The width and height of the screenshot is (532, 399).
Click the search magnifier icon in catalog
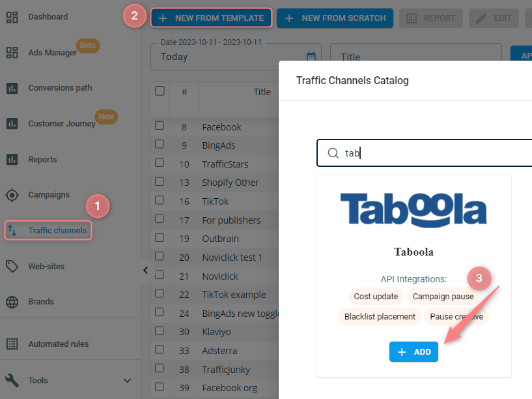333,153
